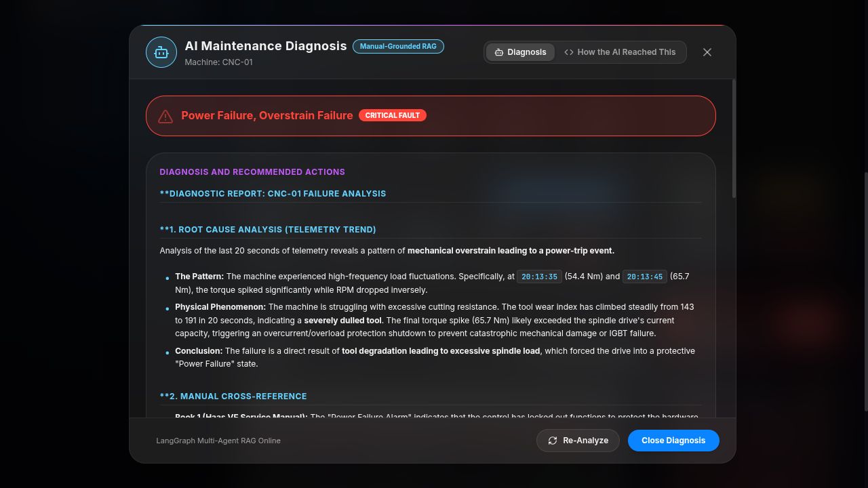The height and width of the screenshot is (488, 868).
Task: Click the Root Cause Analysis section heading
Action: (x=268, y=230)
